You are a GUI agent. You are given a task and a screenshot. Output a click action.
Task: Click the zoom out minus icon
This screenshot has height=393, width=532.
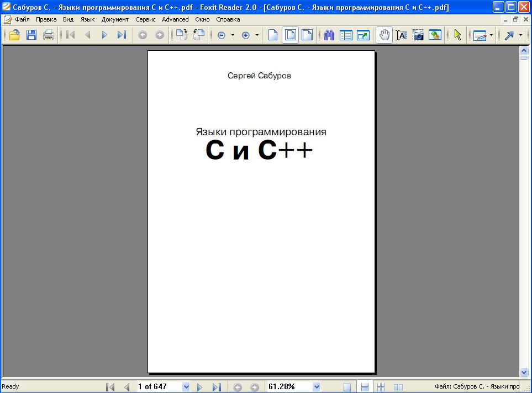221,35
